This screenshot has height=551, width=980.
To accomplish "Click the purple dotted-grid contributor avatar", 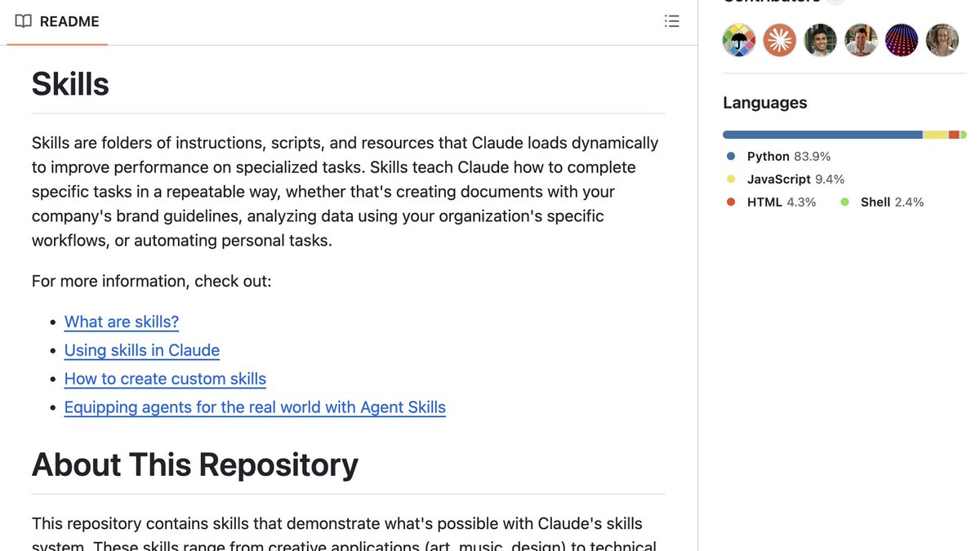I will pyautogui.click(x=902, y=40).
